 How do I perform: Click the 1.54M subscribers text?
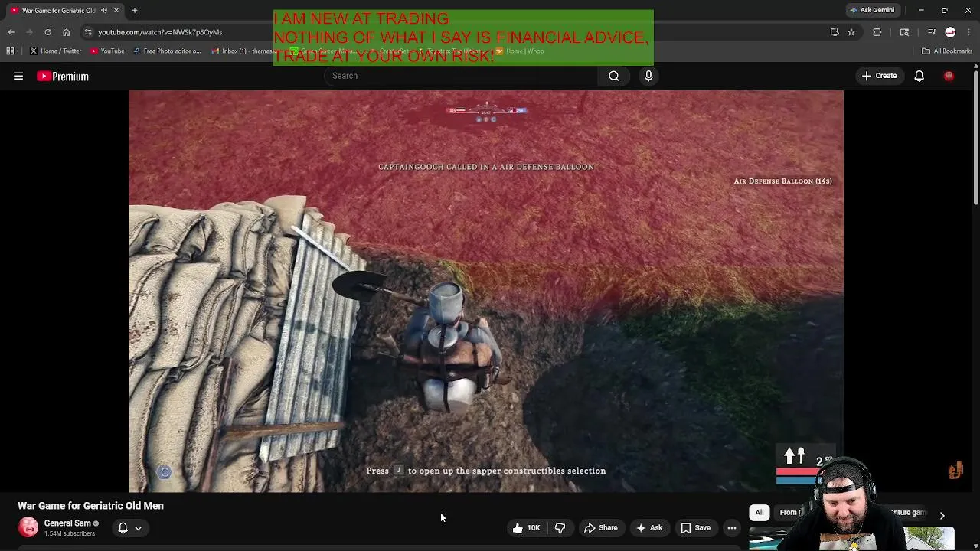[70, 533]
